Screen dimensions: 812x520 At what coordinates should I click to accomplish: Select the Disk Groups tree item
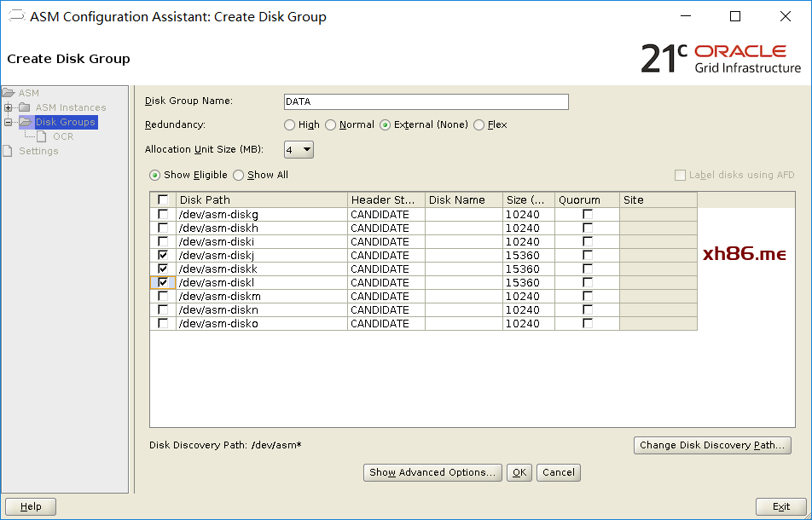65,122
